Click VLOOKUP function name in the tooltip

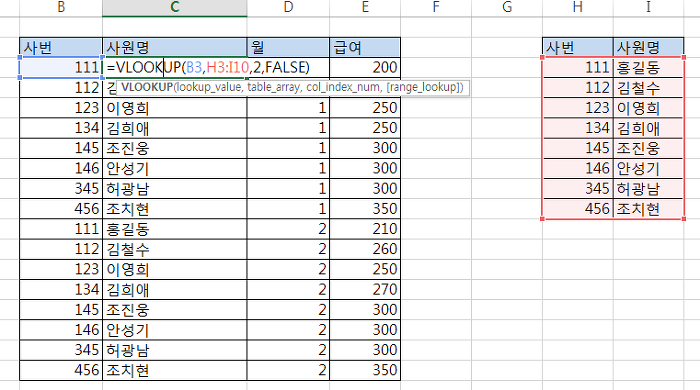147,87
